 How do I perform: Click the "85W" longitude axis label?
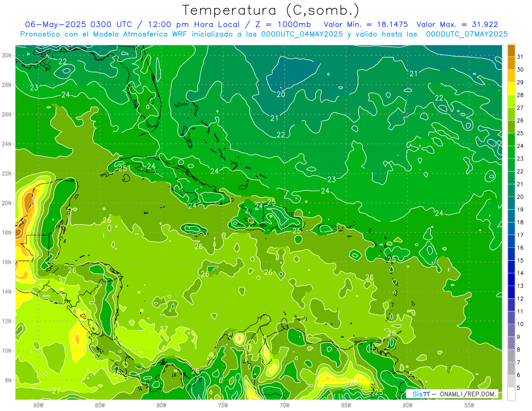(x=100, y=405)
